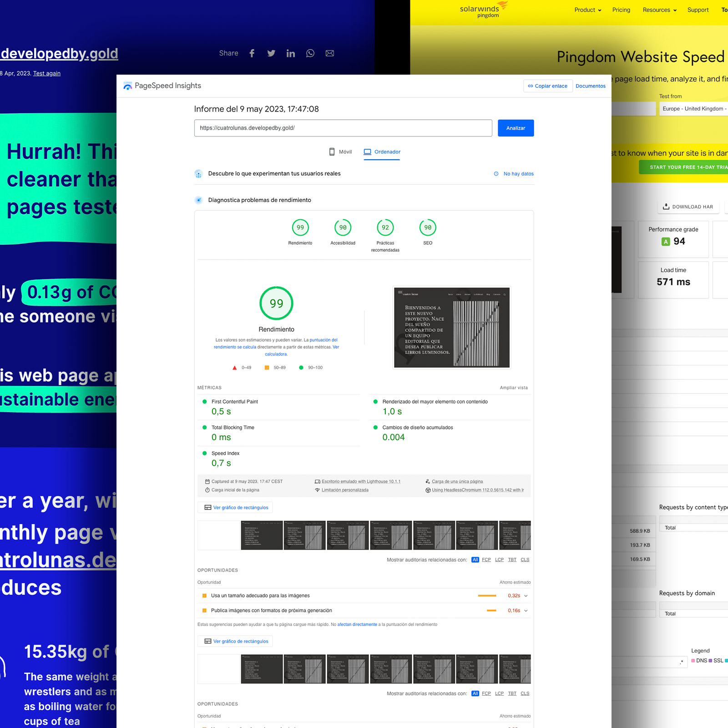Select FCP filter in second audit filter row
Image resolution: width=728 pixels, height=728 pixels.
coord(486,693)
